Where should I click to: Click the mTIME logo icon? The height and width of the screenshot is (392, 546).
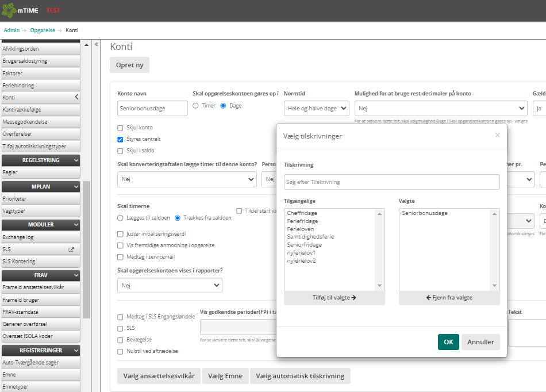tap(9, 10)
